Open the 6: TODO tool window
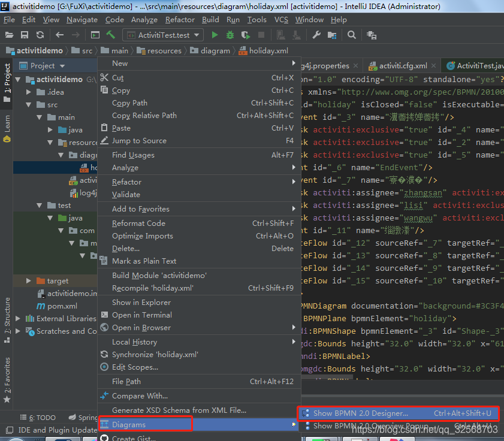 tap(38, 418)
